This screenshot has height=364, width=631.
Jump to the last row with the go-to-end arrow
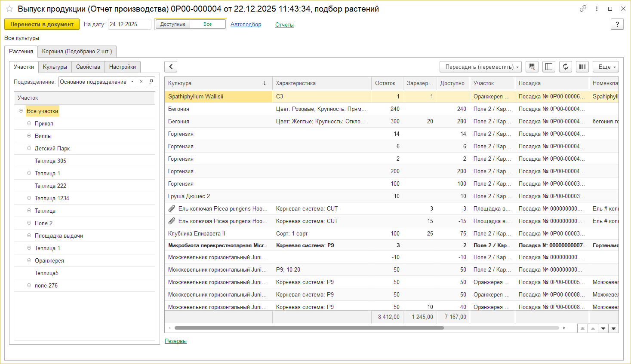click(613, 328)
